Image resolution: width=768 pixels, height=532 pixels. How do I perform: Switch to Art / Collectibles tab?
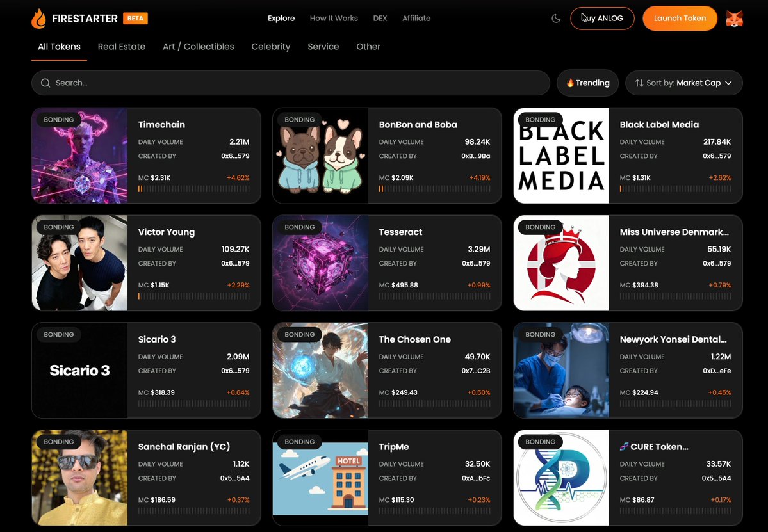(199, 47)
